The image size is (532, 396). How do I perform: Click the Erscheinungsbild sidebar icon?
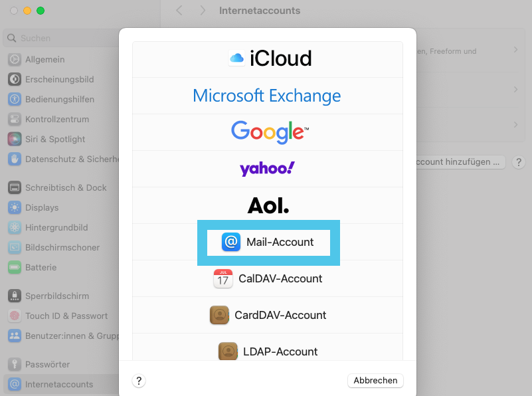click(x=15, y=80)
